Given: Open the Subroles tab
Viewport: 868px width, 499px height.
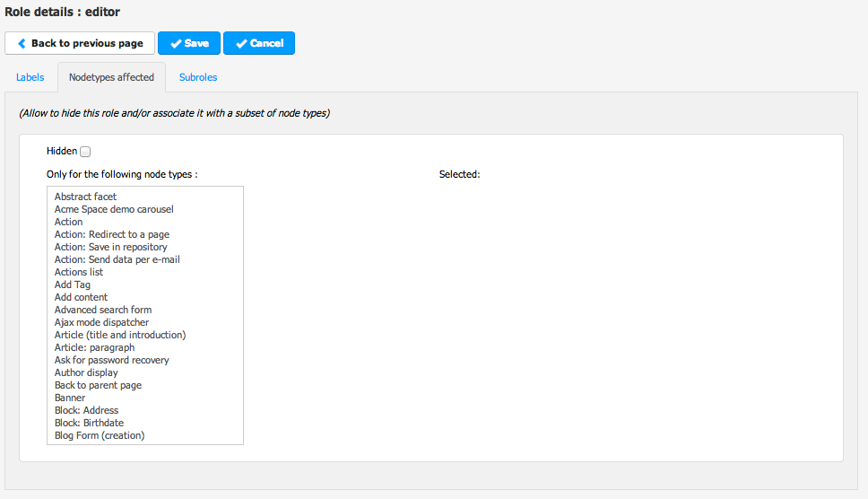Looking at the screenshot, I should [198, 77].
